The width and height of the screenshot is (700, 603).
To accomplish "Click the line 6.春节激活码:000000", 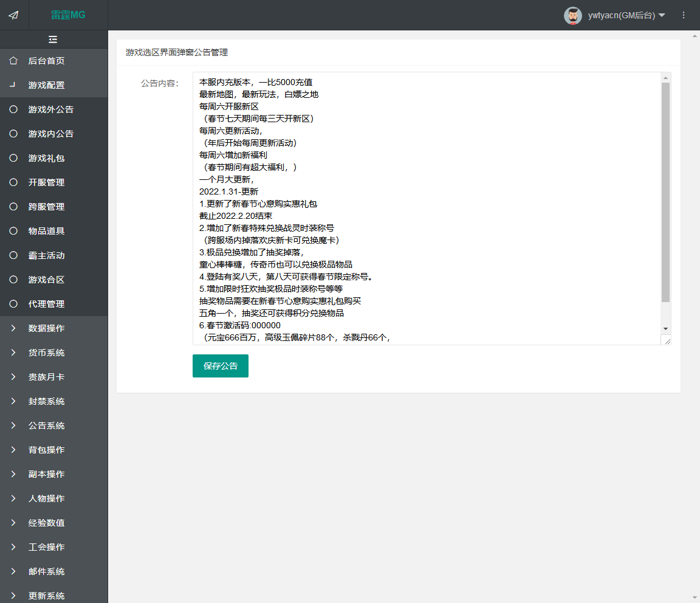I will [x=240, y=325].
